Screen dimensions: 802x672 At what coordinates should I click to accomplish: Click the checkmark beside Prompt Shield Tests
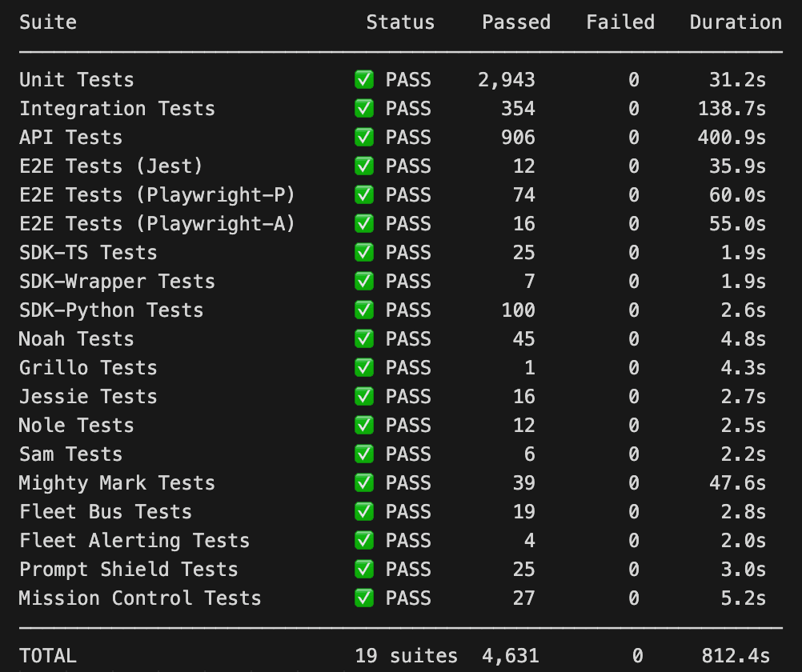point(364,569)
